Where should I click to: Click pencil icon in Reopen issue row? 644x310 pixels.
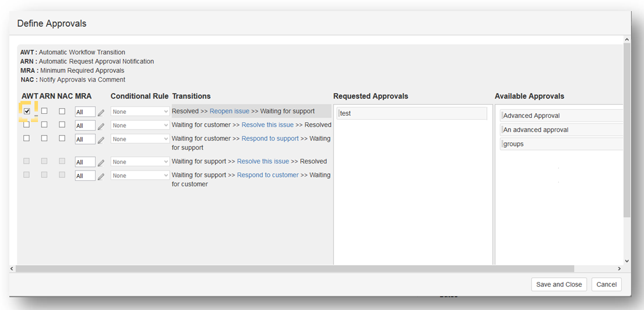pyautogui.click(x=101, y=112)
